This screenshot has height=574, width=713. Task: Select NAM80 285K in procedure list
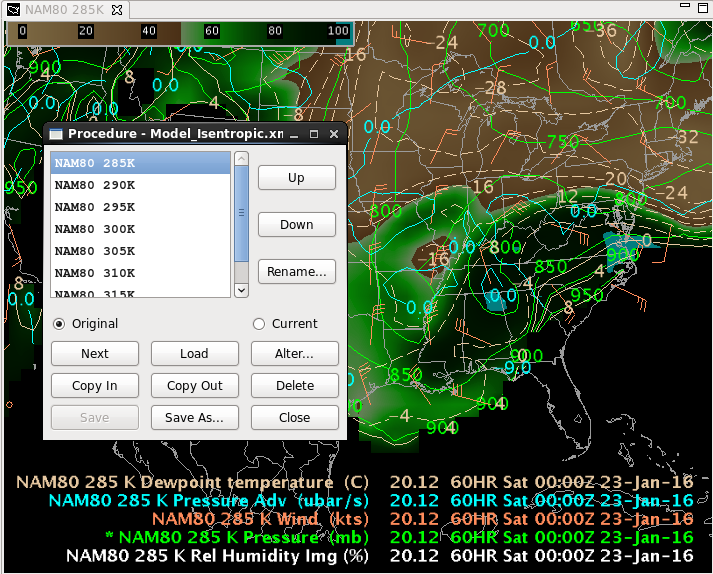click(x=141, y=163)
